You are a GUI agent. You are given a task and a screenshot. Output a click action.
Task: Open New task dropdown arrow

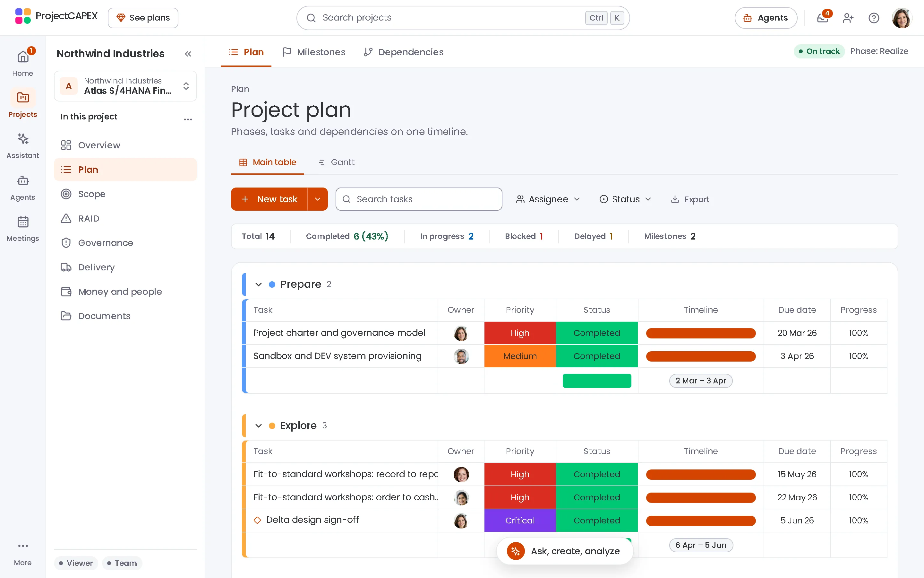tap(318, 199)
